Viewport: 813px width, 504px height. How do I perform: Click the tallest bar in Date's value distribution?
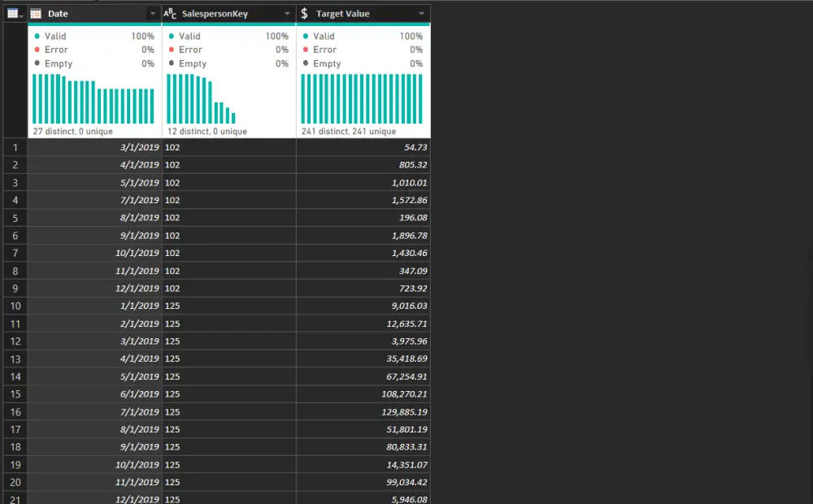tap(34, 98)
